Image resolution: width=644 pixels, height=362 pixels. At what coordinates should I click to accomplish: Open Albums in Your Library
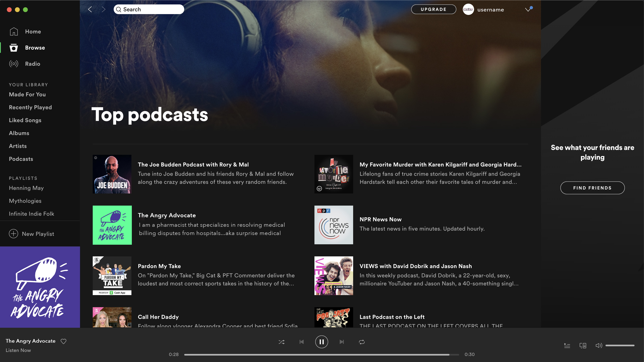[x=19, y=133]
